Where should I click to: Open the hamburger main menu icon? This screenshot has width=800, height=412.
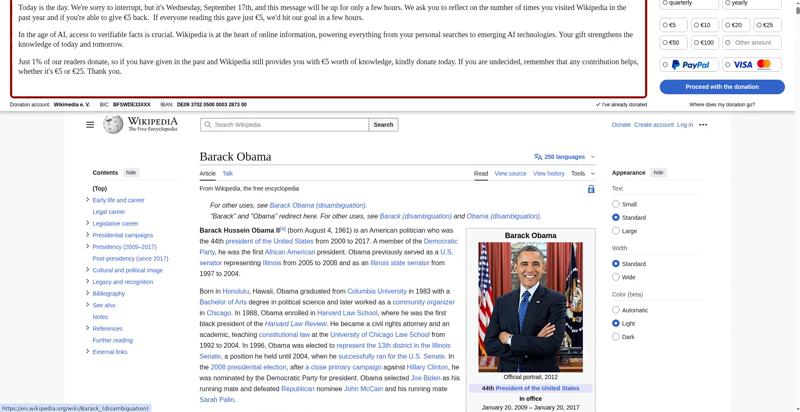point(90,124)
